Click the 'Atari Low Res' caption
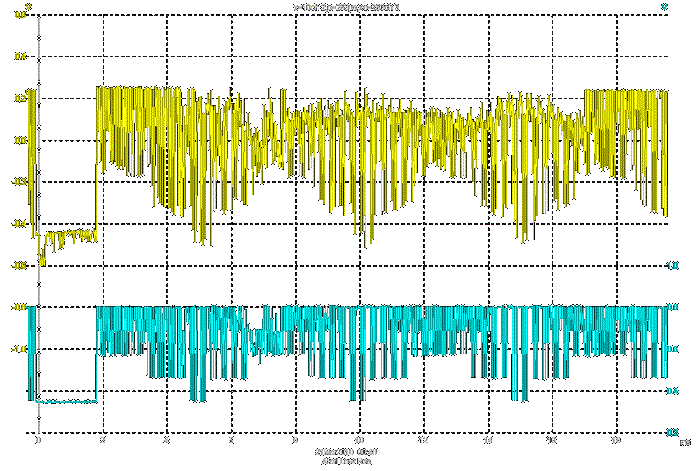The height and width of the screenshot is (471, 700). tap(343, 463)
